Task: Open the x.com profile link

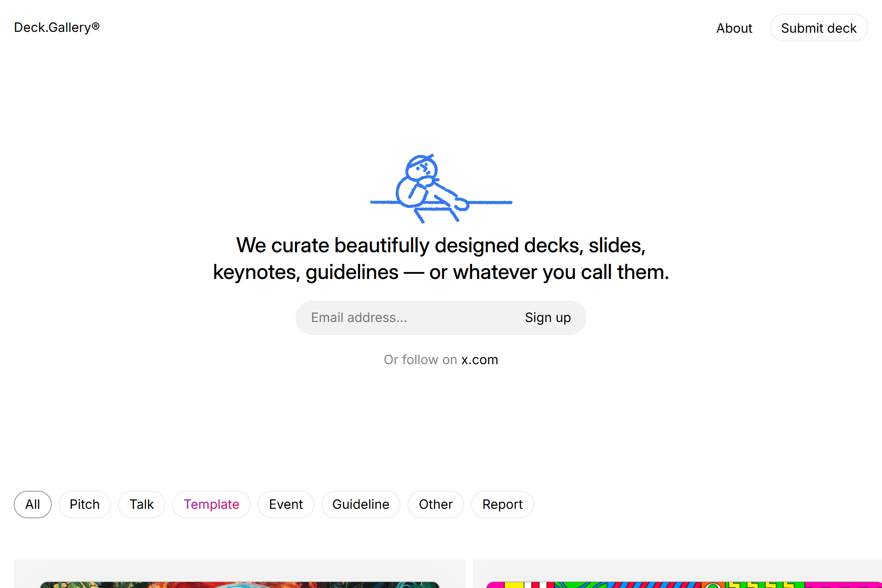Action: coord(478,359)
